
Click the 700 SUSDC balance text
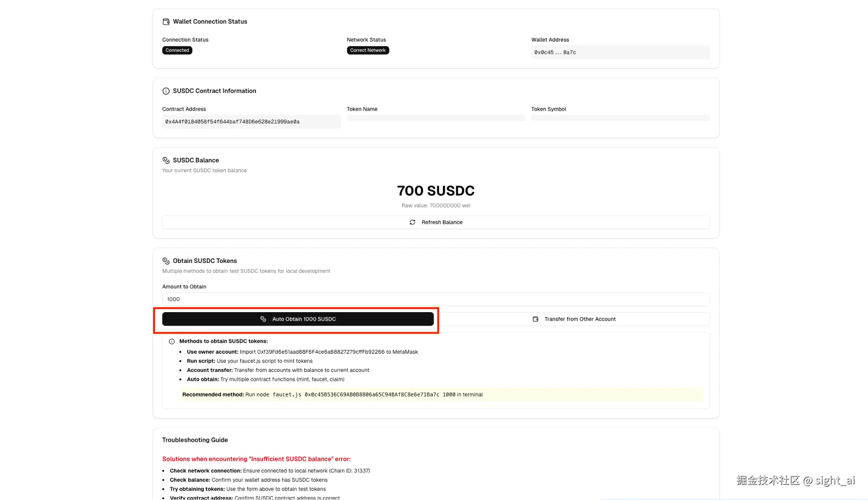[436, 191]
